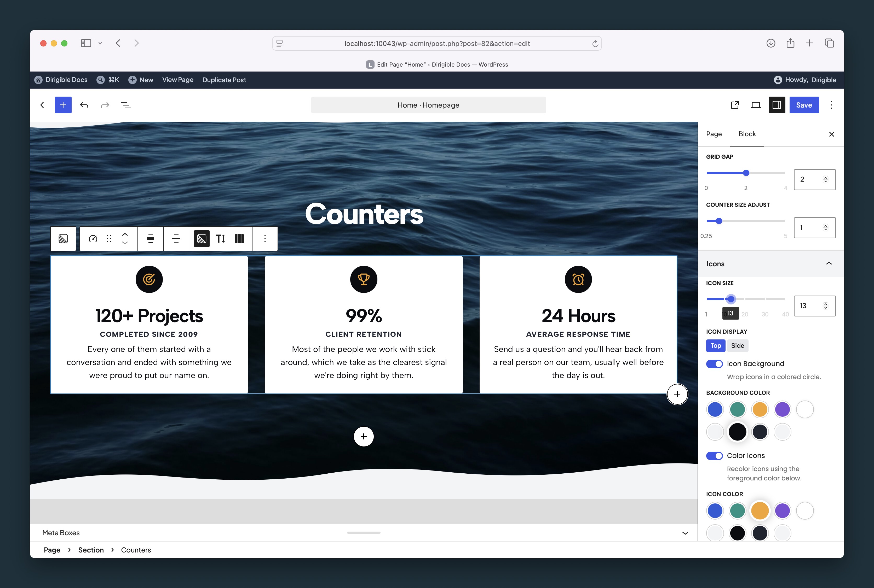The height and width of the screenshot is (588, 874).
Task: Set Icon Display to Side
Action: 737,346
